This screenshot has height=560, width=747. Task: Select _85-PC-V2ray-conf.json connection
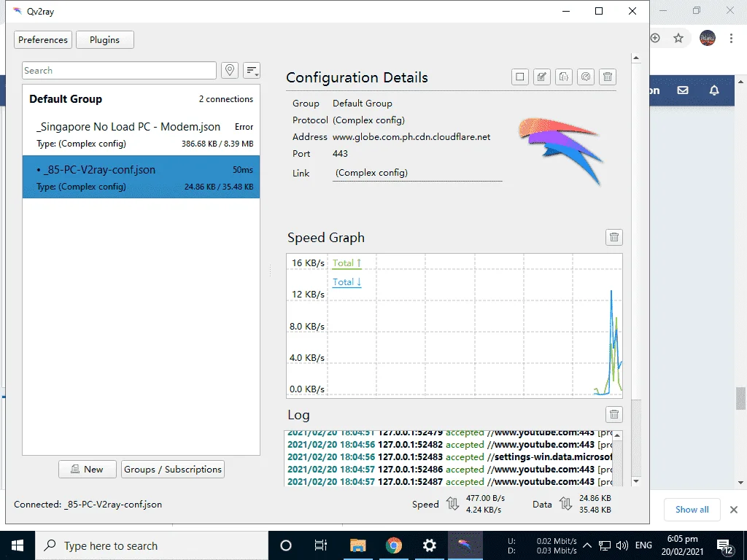click(x=141, y=176)
